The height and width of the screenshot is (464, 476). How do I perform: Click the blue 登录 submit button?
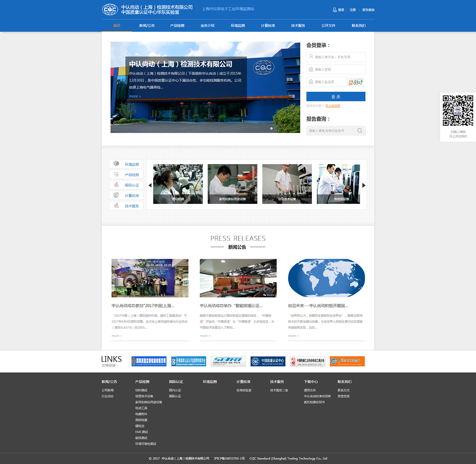[336, 96]
